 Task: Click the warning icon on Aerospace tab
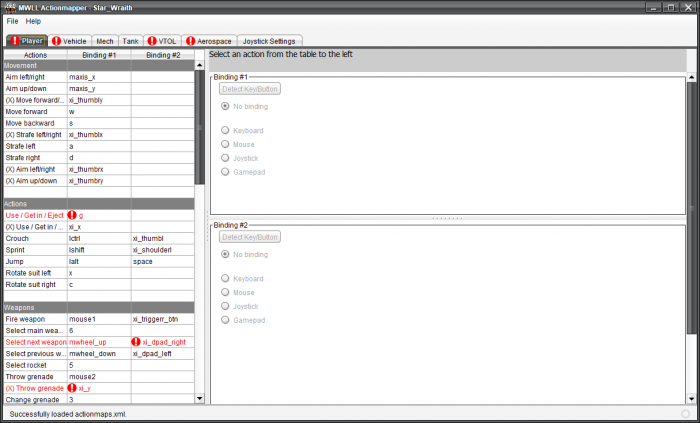pos(190,41)
